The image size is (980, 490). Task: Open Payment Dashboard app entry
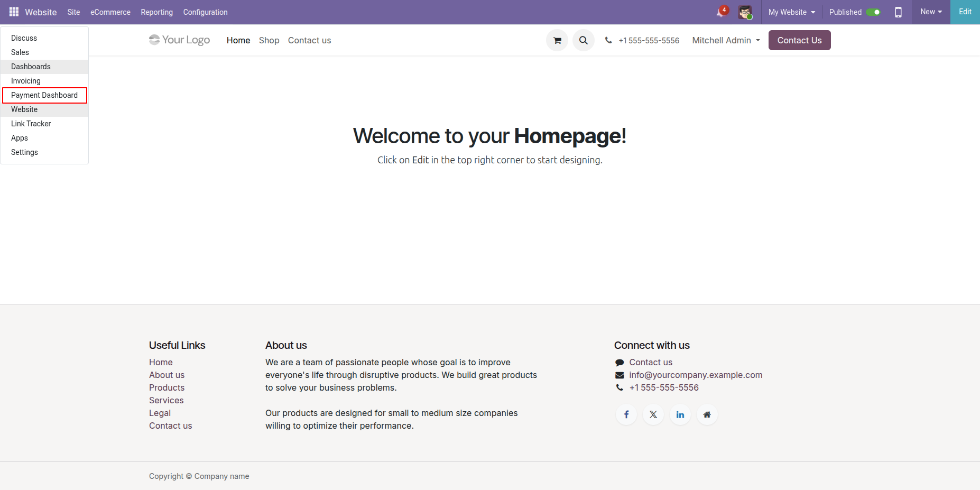tap(44, 95)
